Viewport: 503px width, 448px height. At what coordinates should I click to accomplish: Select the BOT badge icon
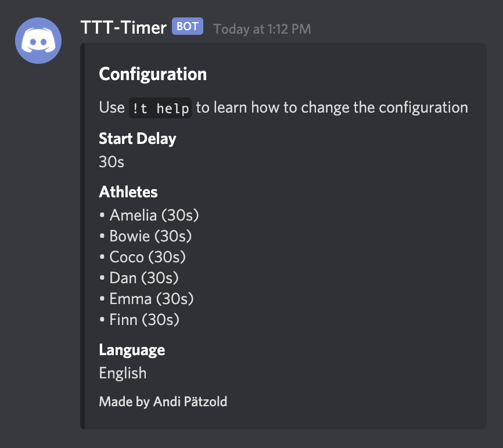pos(186,27)
